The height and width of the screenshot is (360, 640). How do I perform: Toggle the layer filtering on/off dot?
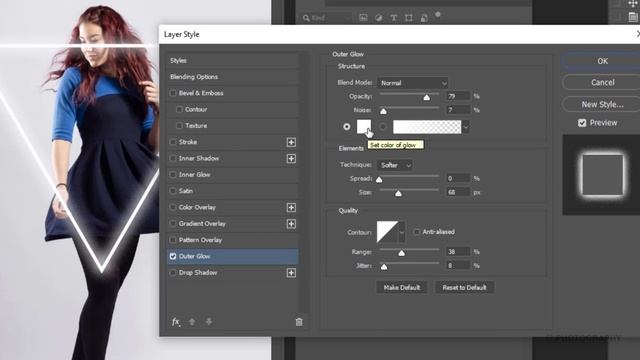[x=438, y=15]
